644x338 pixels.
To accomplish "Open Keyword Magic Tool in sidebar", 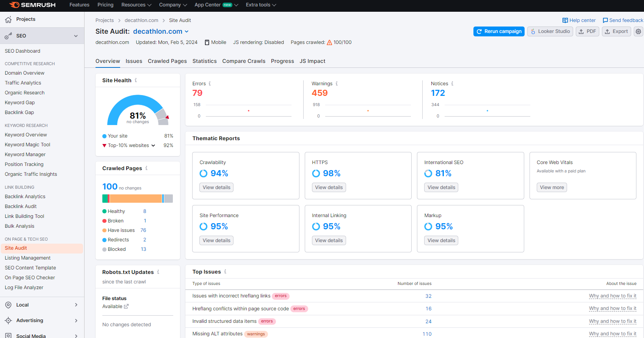I will [28, 145].
